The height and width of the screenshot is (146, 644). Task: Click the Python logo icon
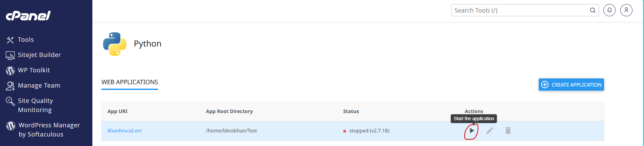[115, 44]
